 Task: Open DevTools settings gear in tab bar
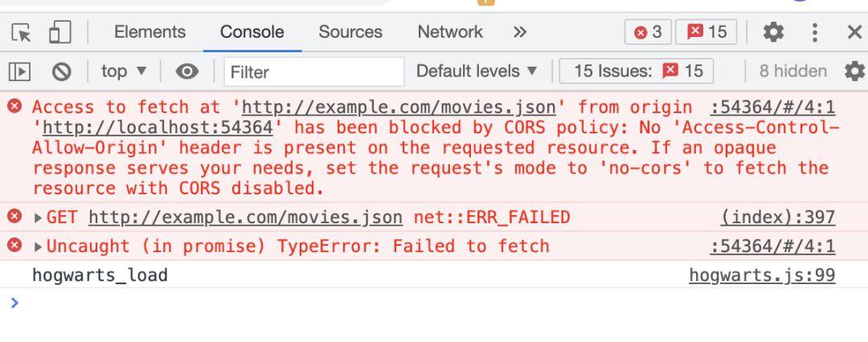click(x=773, y=32)
